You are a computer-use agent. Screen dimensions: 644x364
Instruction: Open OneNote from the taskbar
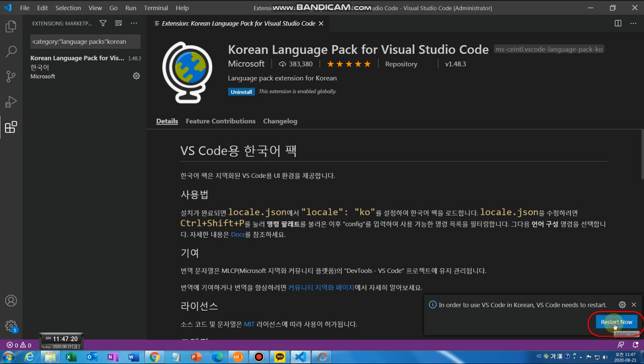[113, 357]
